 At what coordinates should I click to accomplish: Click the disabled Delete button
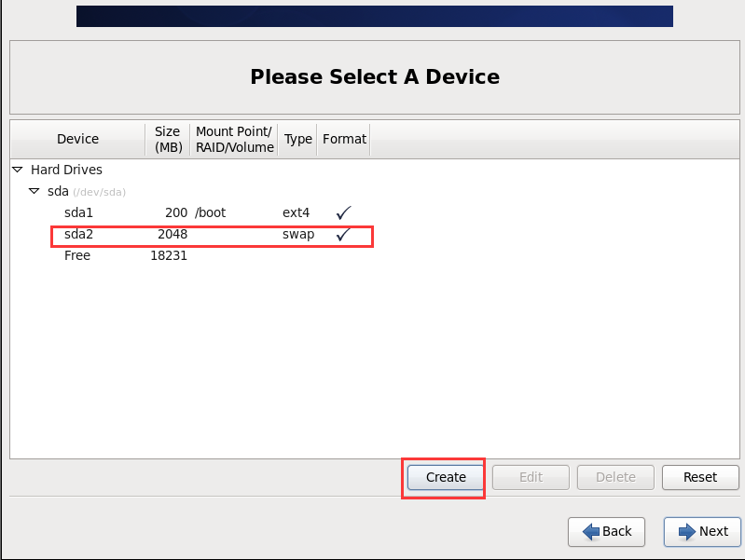pyautogui.click(x=615, y=477)
